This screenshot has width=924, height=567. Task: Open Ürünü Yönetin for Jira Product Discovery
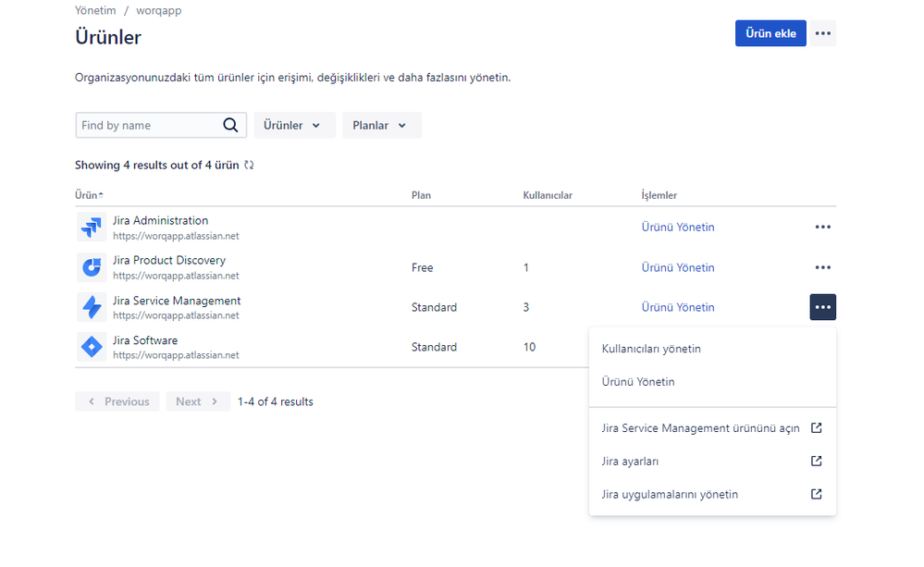(x=678, y=267)
